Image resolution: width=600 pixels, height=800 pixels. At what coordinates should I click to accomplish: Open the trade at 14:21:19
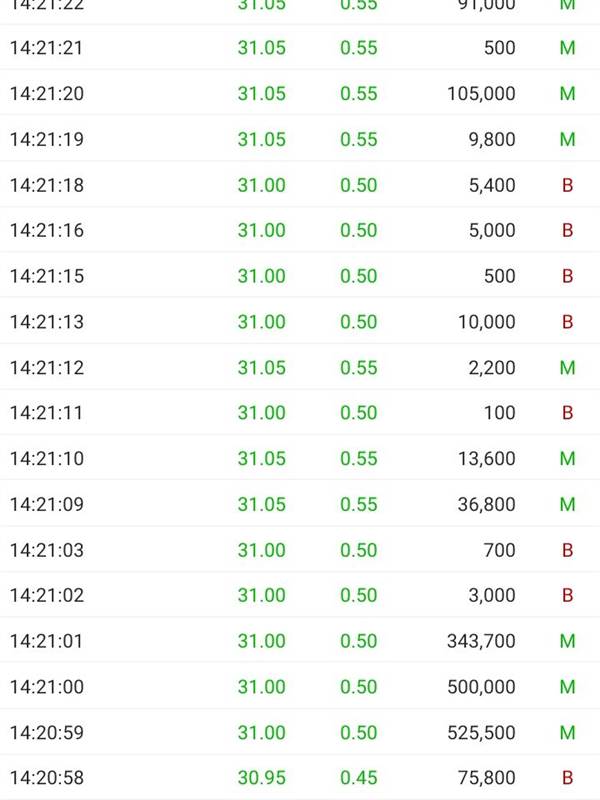click(x=300, y=139)
